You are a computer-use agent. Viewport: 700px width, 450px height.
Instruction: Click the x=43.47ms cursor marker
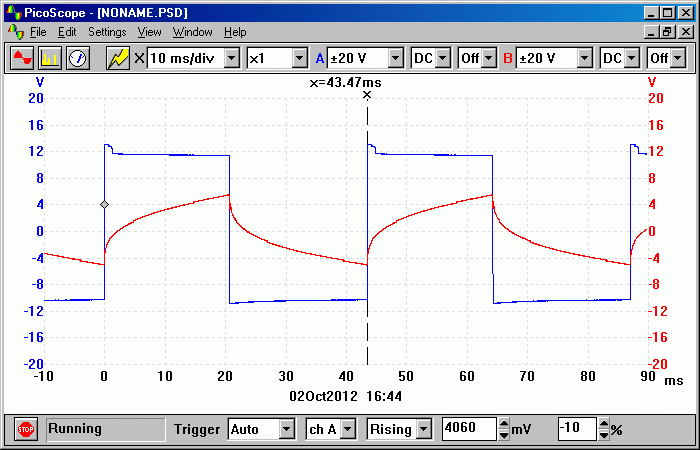click(367, 95)
